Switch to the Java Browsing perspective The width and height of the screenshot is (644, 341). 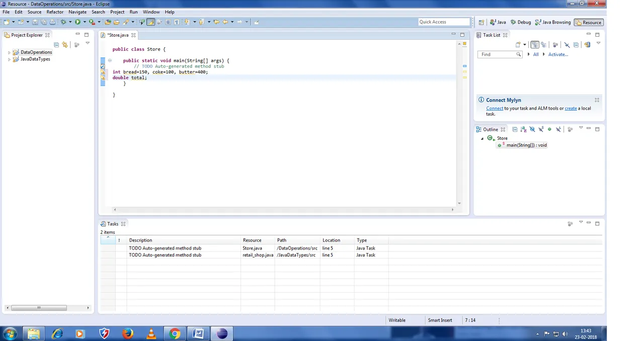pos(553,22)
